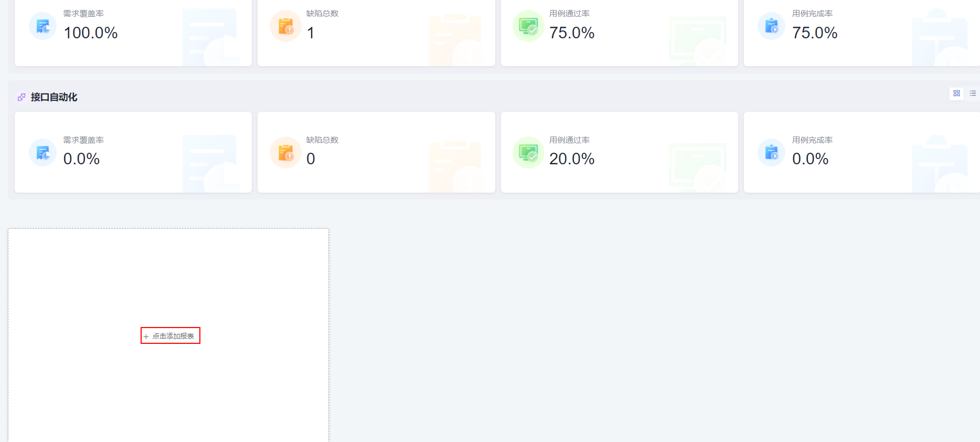Click the 缺陷总数 label above value 1
The image size is (980, 442).
(x=322, y=14)
